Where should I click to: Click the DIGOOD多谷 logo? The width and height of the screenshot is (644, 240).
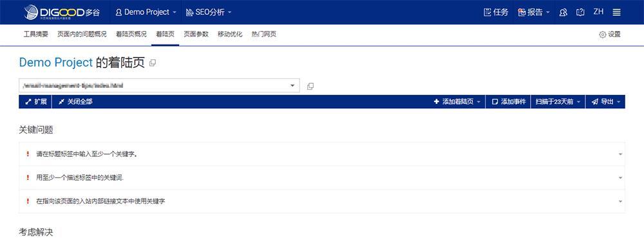[62, 12]
